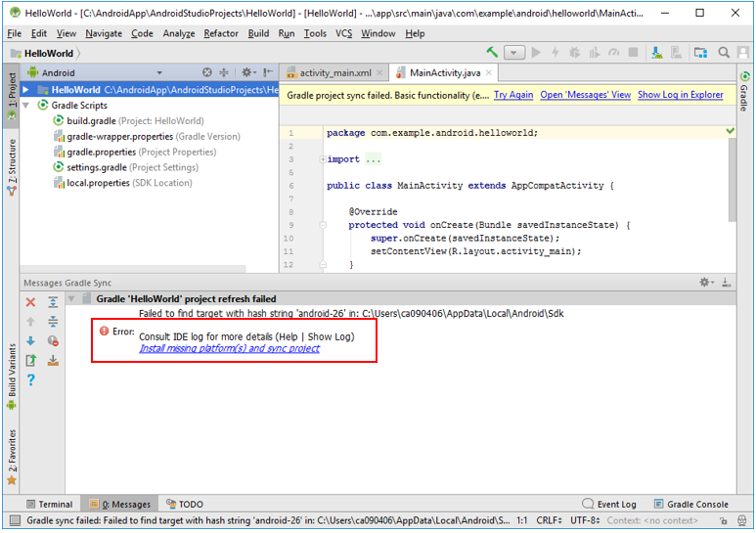Click the export to text file icon

[x=30, y=361]
